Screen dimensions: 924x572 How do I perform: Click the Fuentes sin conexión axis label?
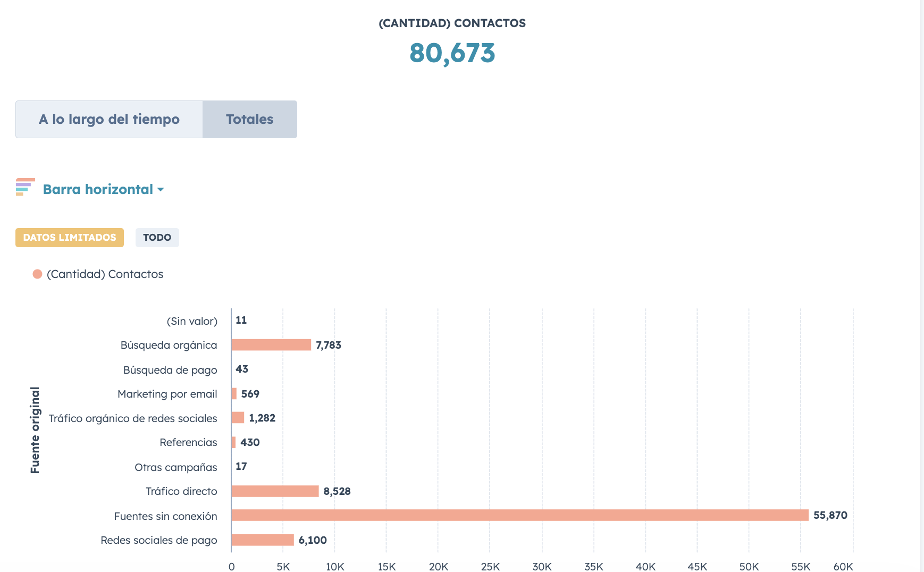(x=165, y=516)
